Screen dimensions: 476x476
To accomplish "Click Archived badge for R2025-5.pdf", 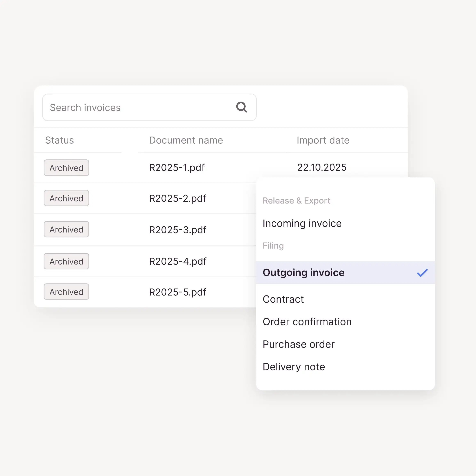I will tap(66, 292).
